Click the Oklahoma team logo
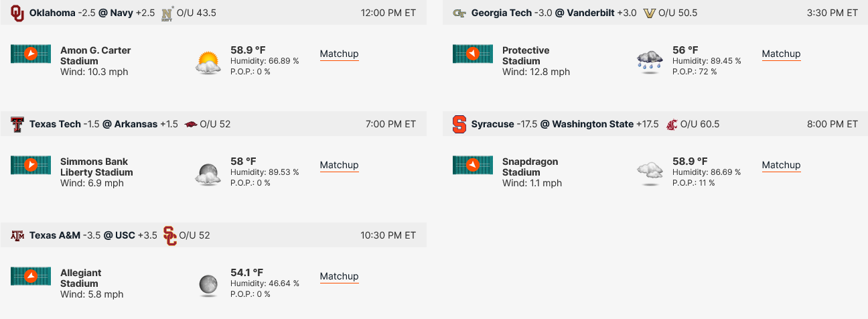 pyautogui.click(x=17, y=13)
